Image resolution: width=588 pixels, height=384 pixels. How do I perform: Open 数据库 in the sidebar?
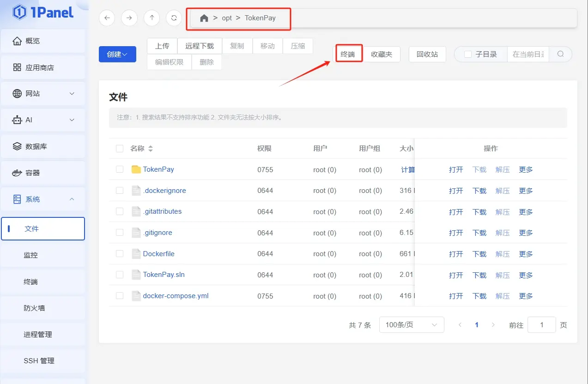click(43, 146)
